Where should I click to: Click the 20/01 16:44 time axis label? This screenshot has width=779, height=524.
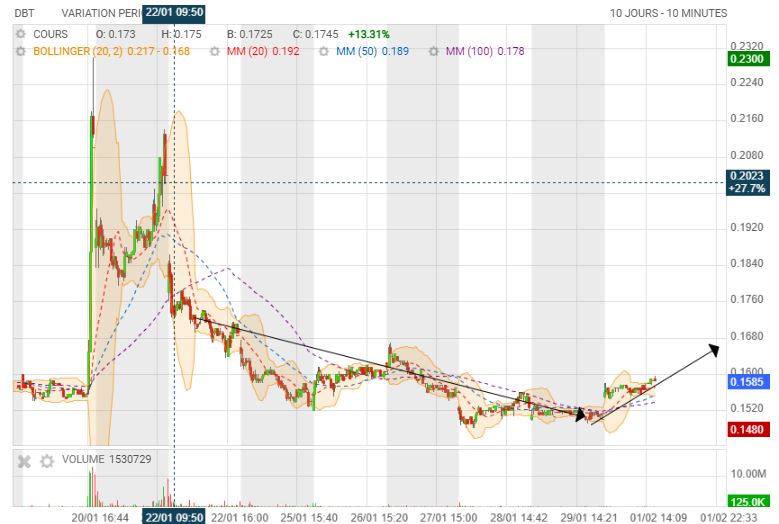[100, 518]
